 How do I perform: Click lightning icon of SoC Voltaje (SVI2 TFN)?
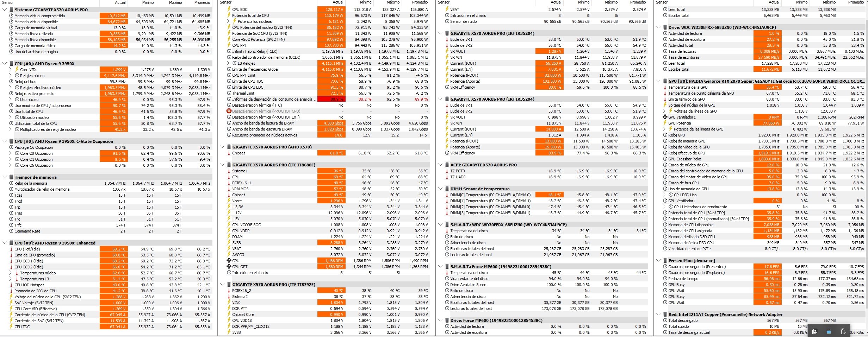pyautogui.click(x=11, y=303)
